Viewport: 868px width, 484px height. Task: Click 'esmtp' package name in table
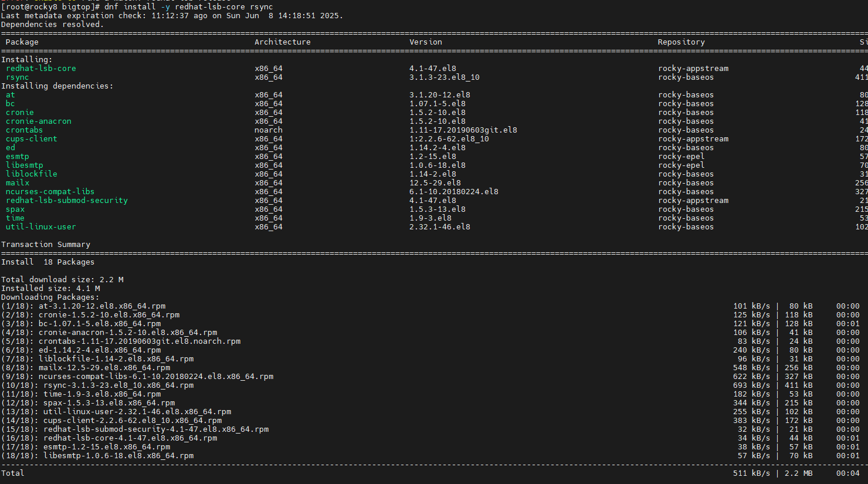(x=18, y=157)
